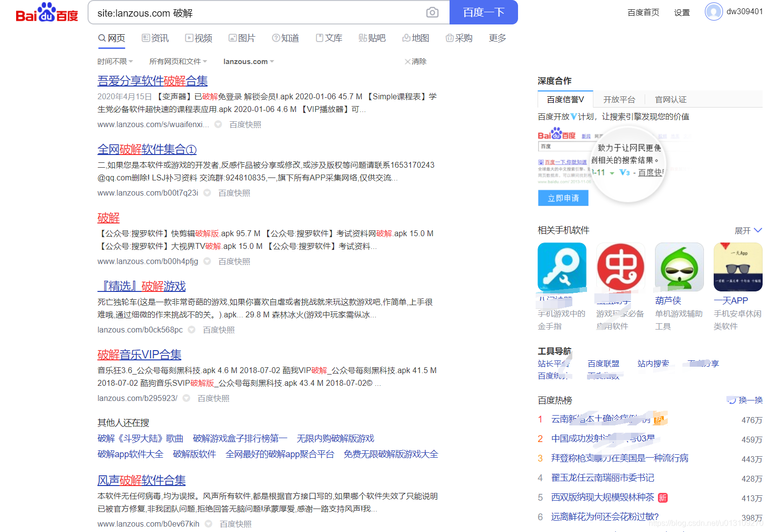
Task: Open result 吾爱分享软件破解合集
Action: pyautogui.click(x=153, y=81)
